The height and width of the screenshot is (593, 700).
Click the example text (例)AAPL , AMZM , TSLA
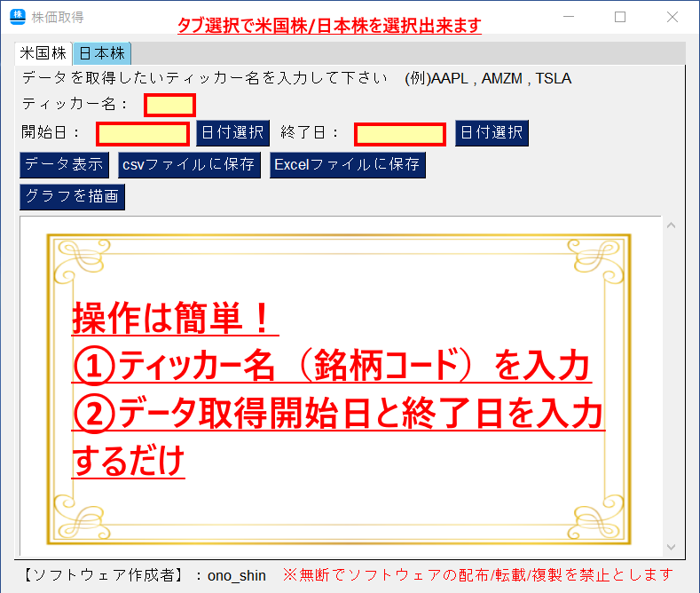488,79
